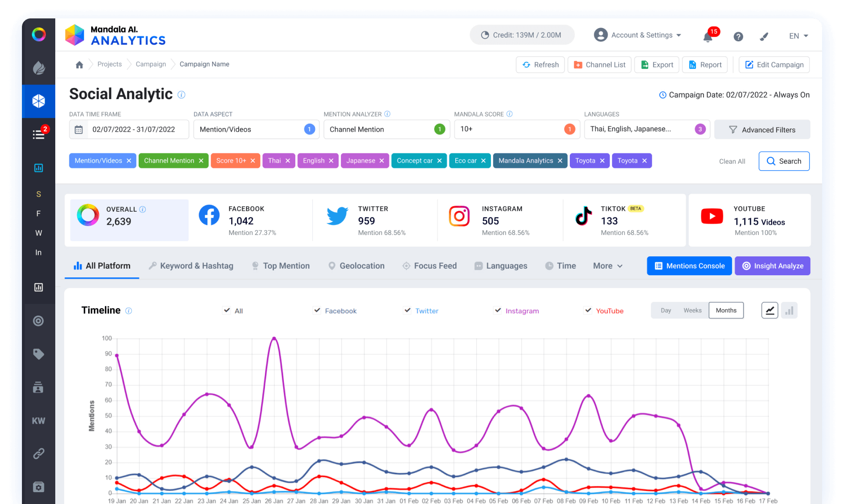Open the notifications bell icon
This screenshot has height=504, width=844.
(708, 36)
